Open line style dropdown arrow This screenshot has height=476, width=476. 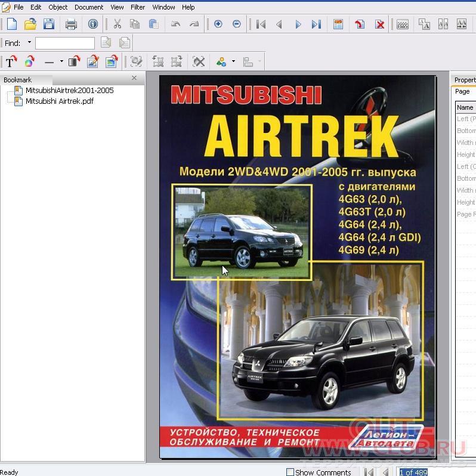click(61, 61)
